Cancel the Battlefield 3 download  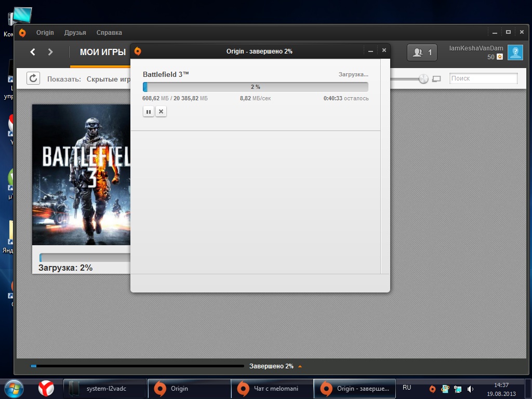pos(161,112)
